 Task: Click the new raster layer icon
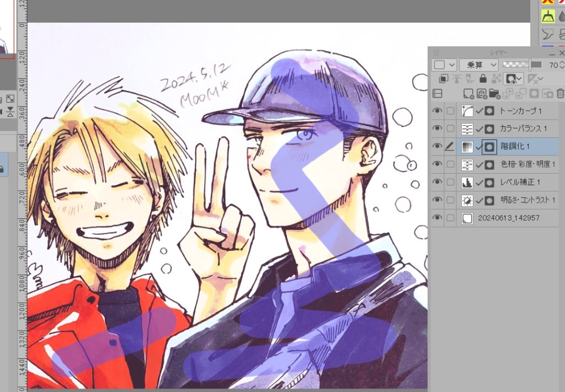coord(468,94)
